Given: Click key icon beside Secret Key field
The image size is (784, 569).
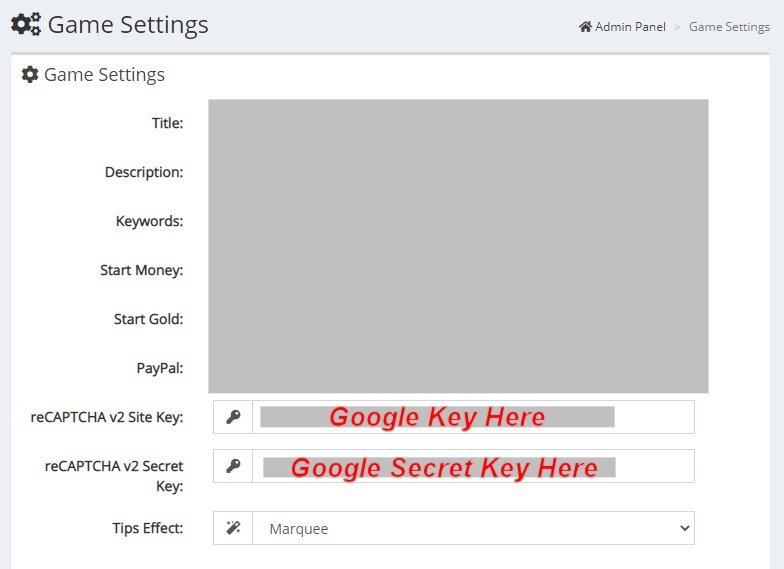Looking at the screenshot, I should pyautogui.click(x=233, y=466).
